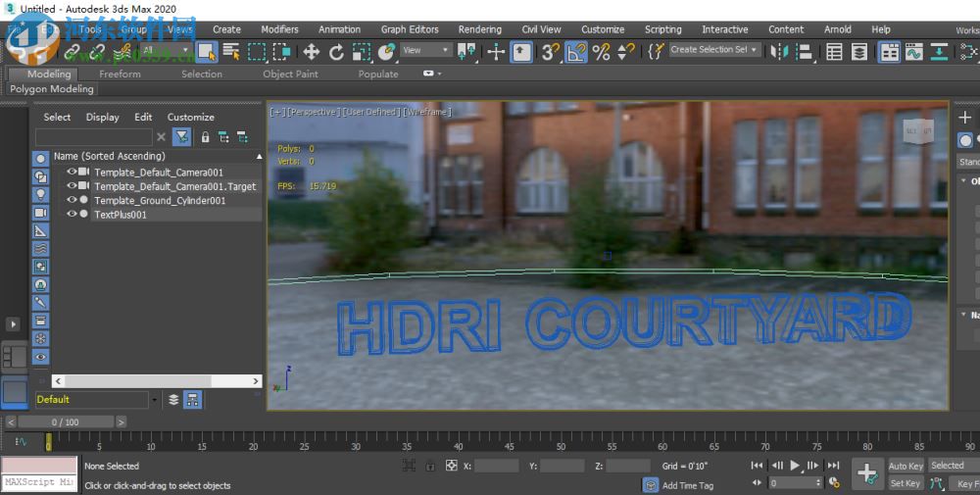This screenshot has height=495, width=980.
Task: Click the Sort by Hierarchy icon at the panel bottom
Action: pos(192,400)
